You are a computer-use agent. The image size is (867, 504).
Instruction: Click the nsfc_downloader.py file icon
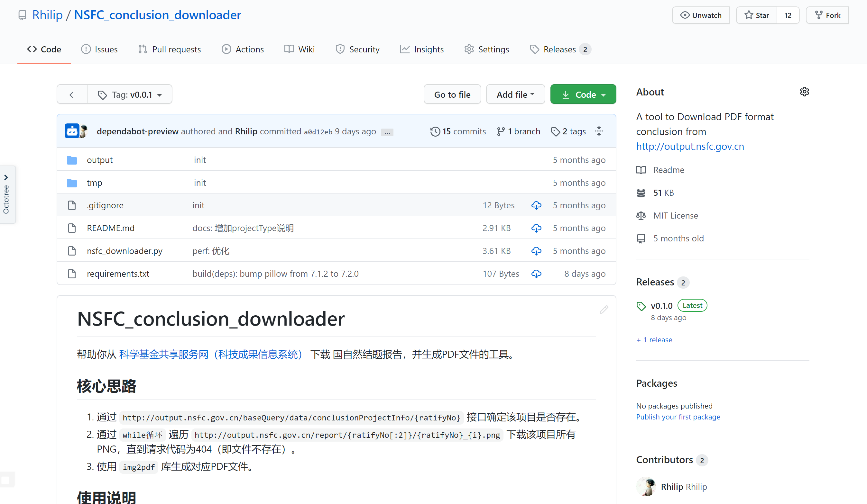72,251
